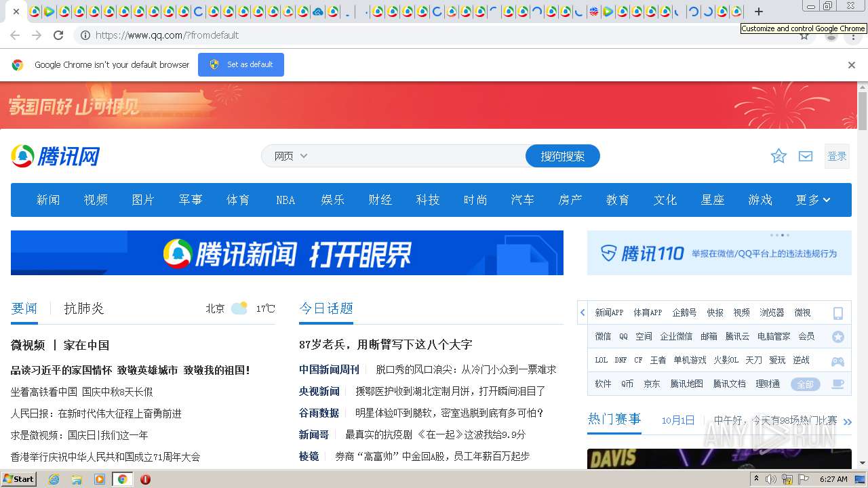
Task: Click the red stop-sign taskbar icon
Action: click(x=145, y=479)
